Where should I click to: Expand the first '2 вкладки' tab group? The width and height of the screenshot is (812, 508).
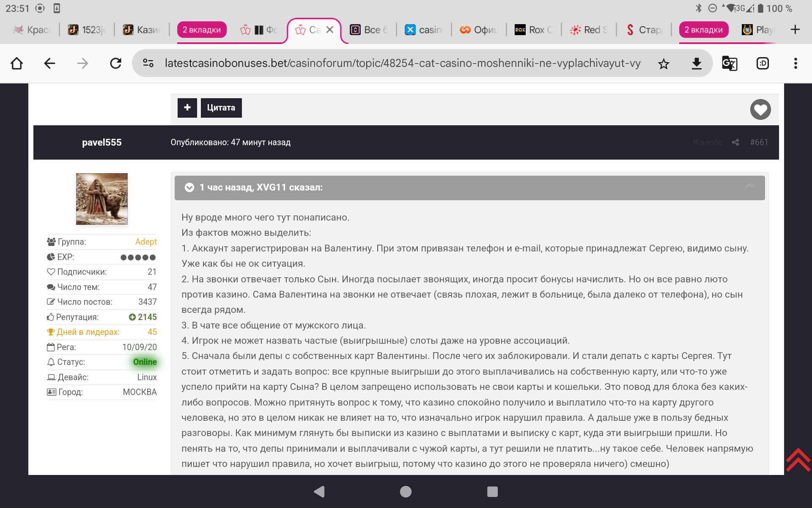tap(202, 30)
